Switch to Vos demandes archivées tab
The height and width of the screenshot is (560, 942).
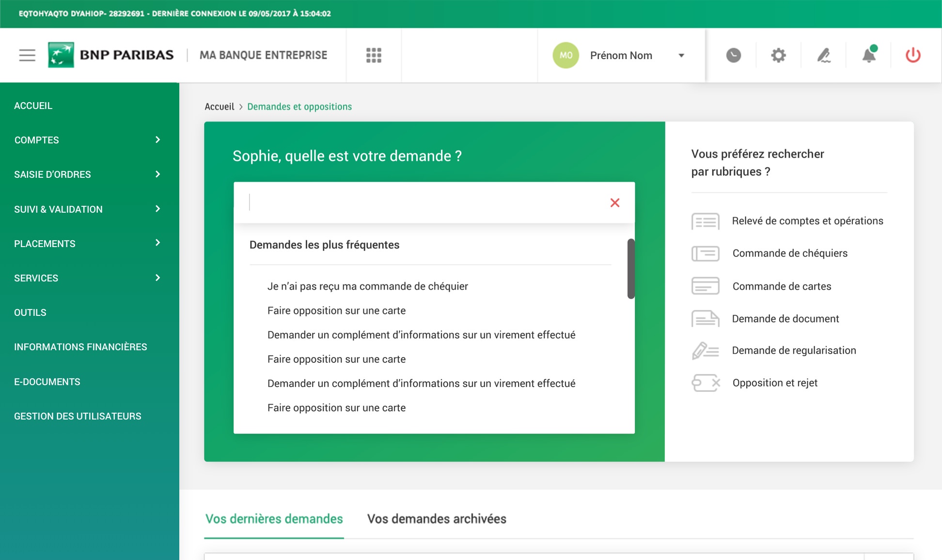tap(436, 519)
